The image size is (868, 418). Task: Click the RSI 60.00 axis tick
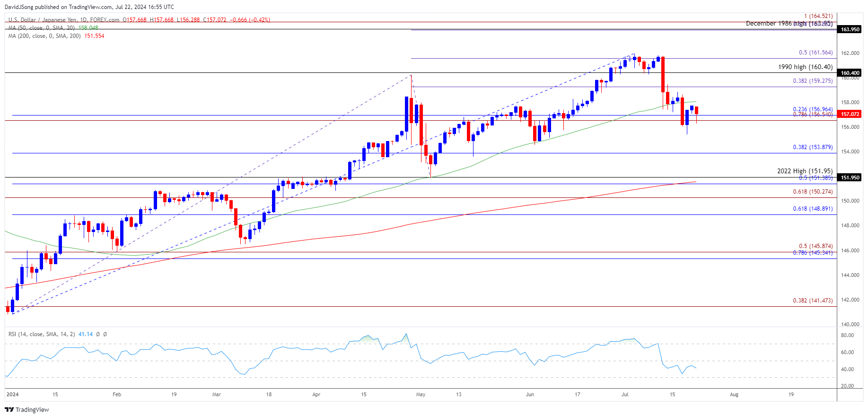847,352
